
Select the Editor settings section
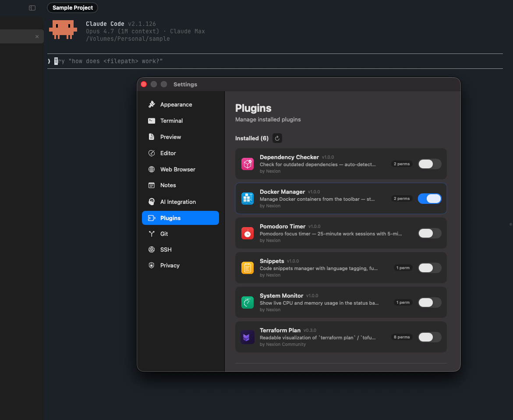(x=180, y=153)
